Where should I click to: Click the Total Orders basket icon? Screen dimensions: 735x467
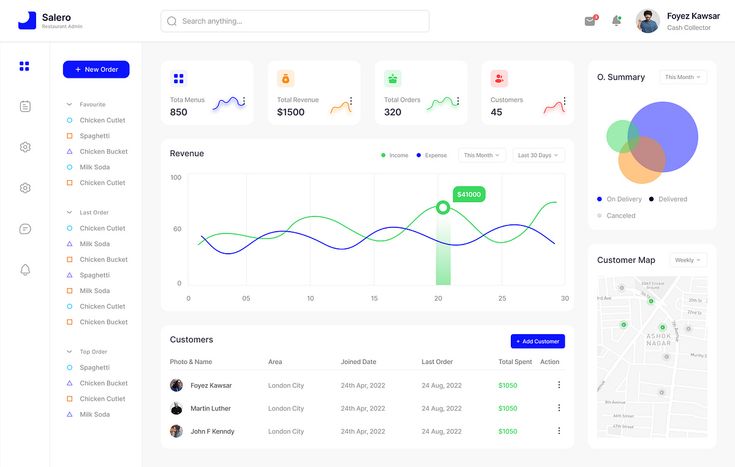(392, 78)
